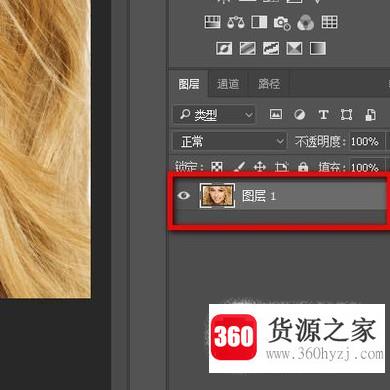Click the 不透明度 100% value field

click(x=367, y=142)
